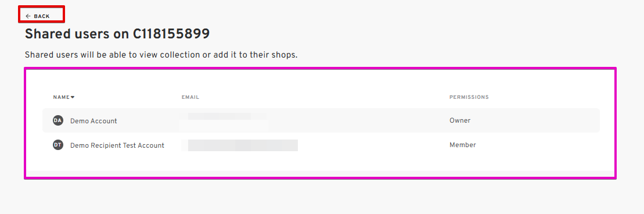Click the blurred email for Demo Account

click(225, 121)
